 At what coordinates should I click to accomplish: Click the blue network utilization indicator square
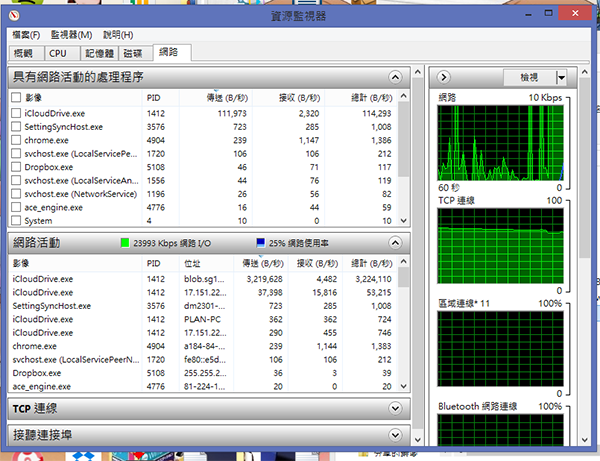(x=261, y=242)
